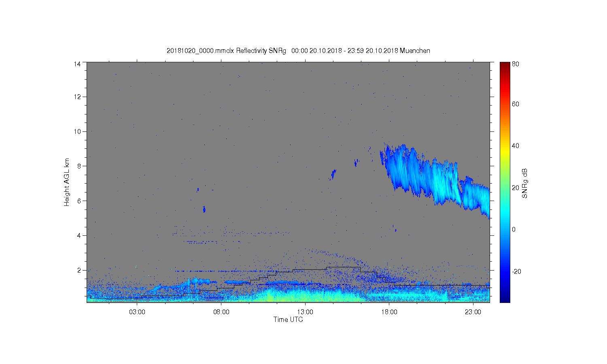
Task: Click the colorbar value 40
Action: tap(516, 146)
